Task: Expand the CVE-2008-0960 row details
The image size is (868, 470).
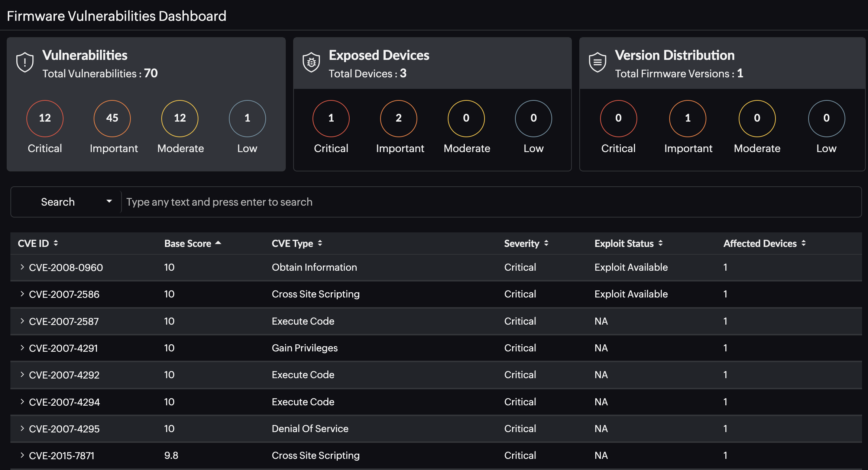Action: click(22, 267)
